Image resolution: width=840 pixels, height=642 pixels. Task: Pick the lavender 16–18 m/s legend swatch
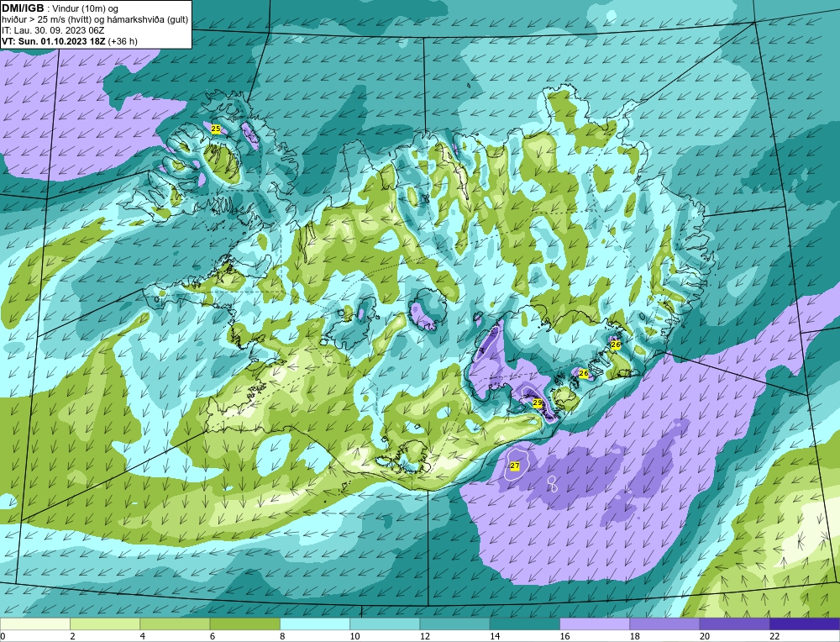[x=595, y=624]
